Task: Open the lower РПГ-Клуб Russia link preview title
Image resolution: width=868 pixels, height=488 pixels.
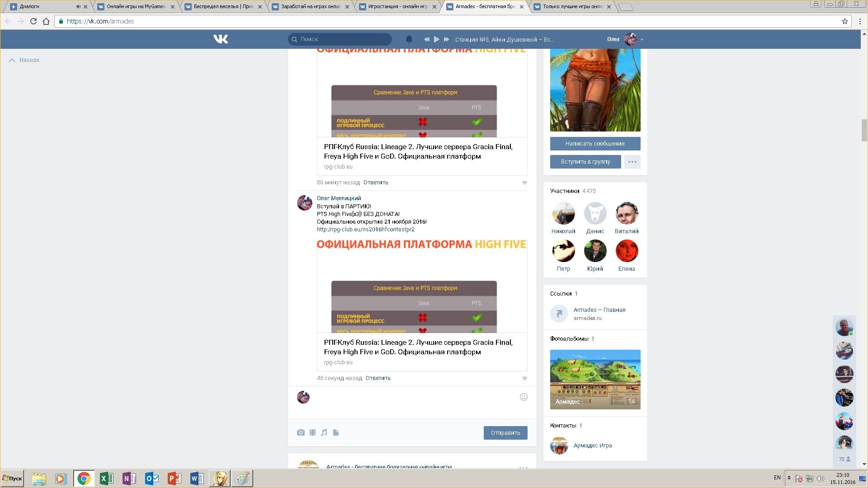Action: click(418, 347)
